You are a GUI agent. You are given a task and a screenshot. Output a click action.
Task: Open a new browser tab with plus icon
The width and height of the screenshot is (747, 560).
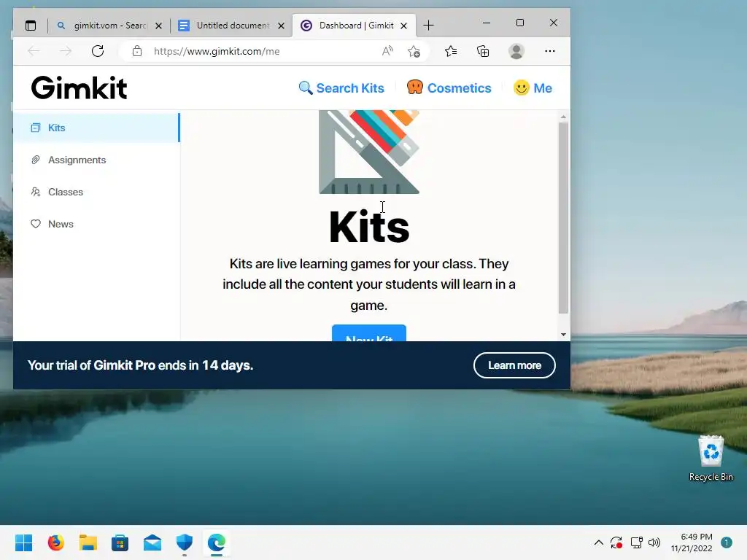tap(428, 26)
